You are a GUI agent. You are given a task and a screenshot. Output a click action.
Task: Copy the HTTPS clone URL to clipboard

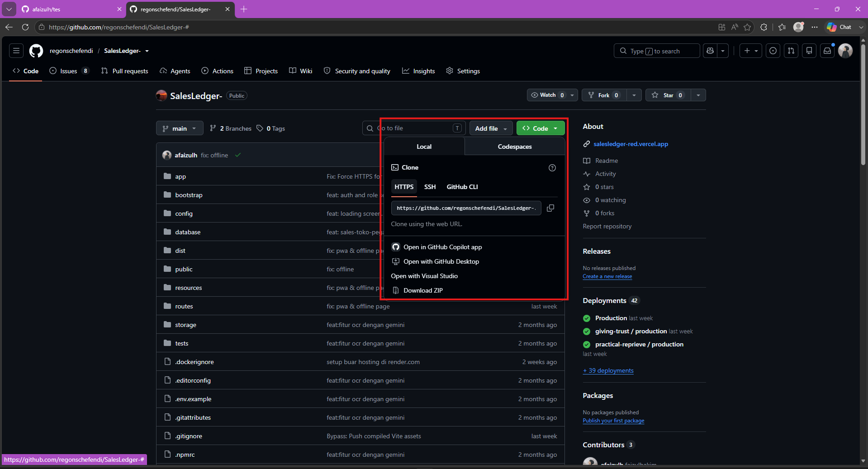(x=550, y=208)
